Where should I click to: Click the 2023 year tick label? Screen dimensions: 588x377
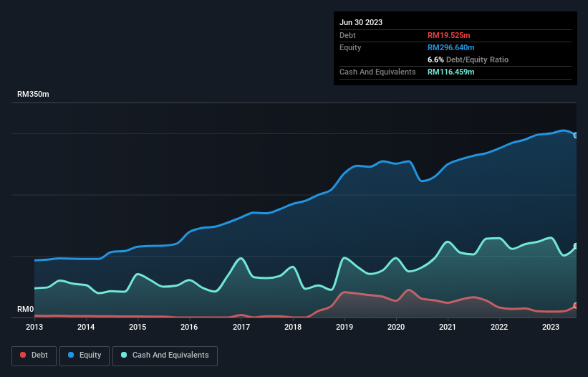pos(551,327)
